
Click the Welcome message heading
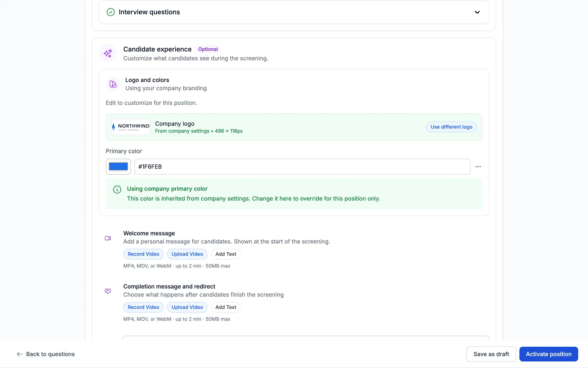(x=149, y=233)
